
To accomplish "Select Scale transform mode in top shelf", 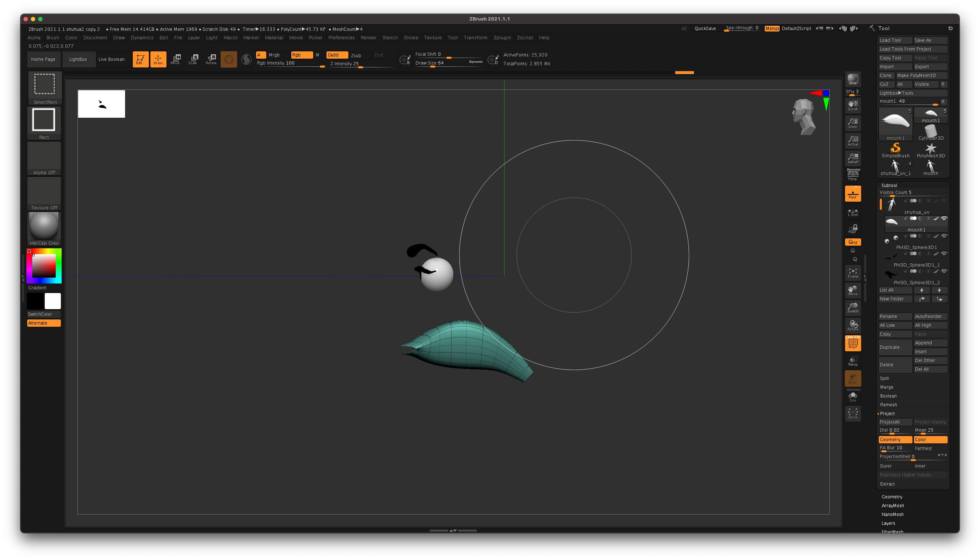I will click(193, 59).
